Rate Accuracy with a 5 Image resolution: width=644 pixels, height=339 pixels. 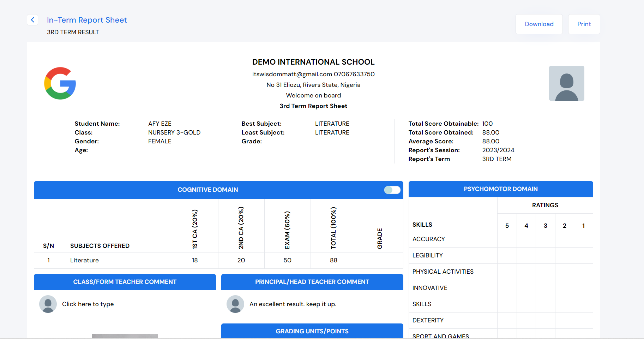click(x=507, y=239)
